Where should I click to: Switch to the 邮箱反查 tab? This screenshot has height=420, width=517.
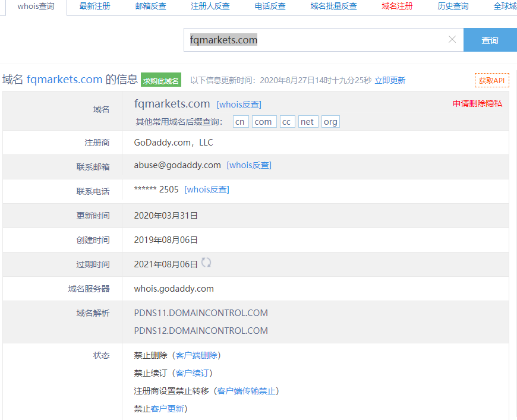(x=151, y=7)
